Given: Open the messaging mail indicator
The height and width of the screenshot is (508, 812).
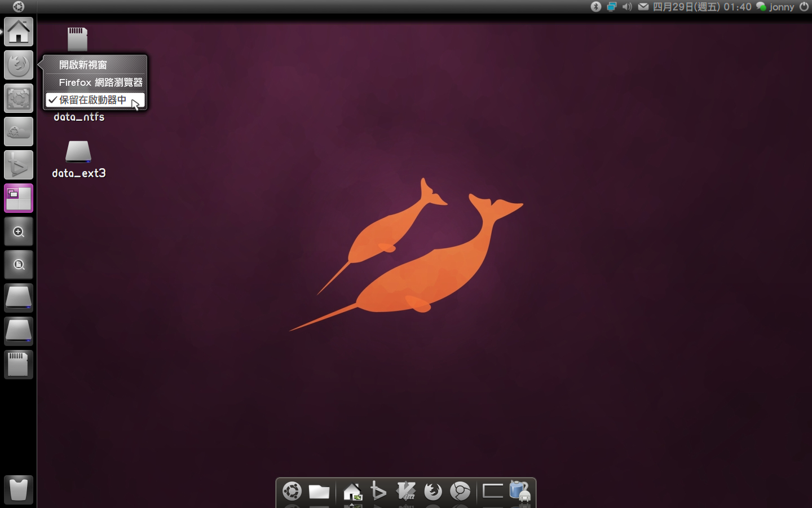Looking at the screenshot, I should coord(643,7).
